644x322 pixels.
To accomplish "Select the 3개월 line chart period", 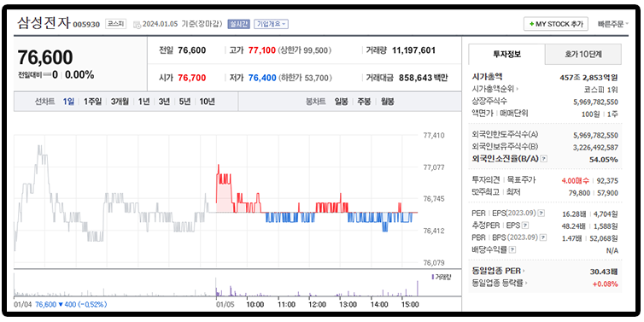I will pyautogui.click(x=120, y=102).
